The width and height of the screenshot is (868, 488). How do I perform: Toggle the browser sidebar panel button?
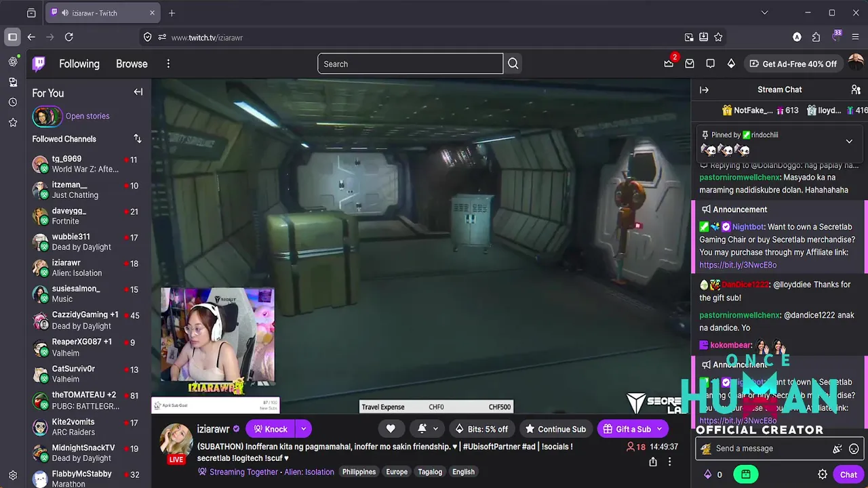pyautogui.click(x=12, y=37)
